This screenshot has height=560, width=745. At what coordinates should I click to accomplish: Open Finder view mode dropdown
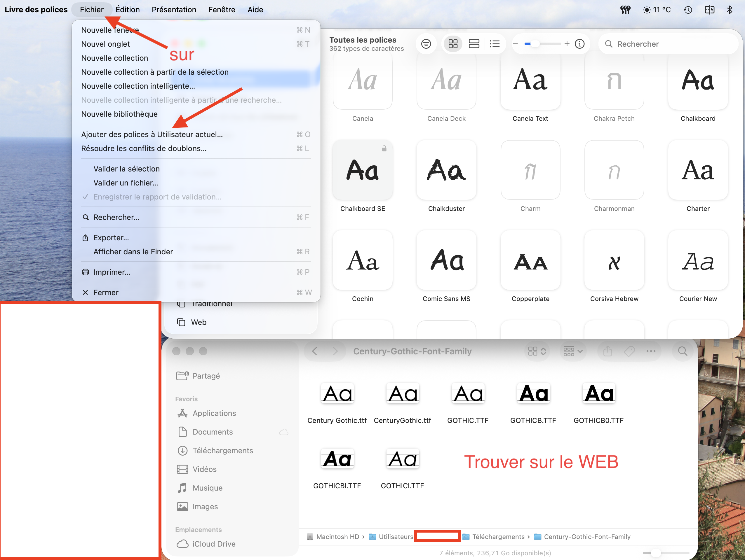(537, 351)
